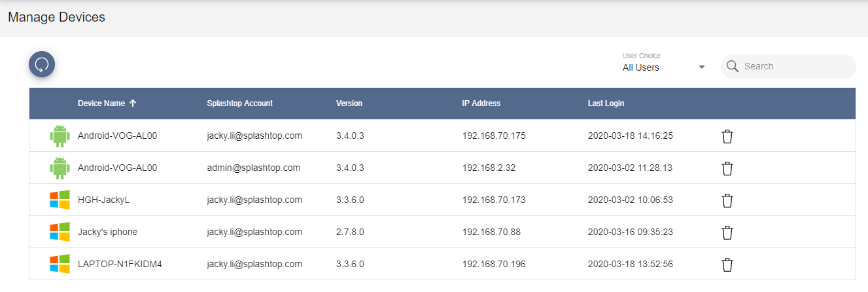Delete the Android-VOG-AL00 device for jacky.li
This screenshot has height=292, width=868.
[727, 136]
